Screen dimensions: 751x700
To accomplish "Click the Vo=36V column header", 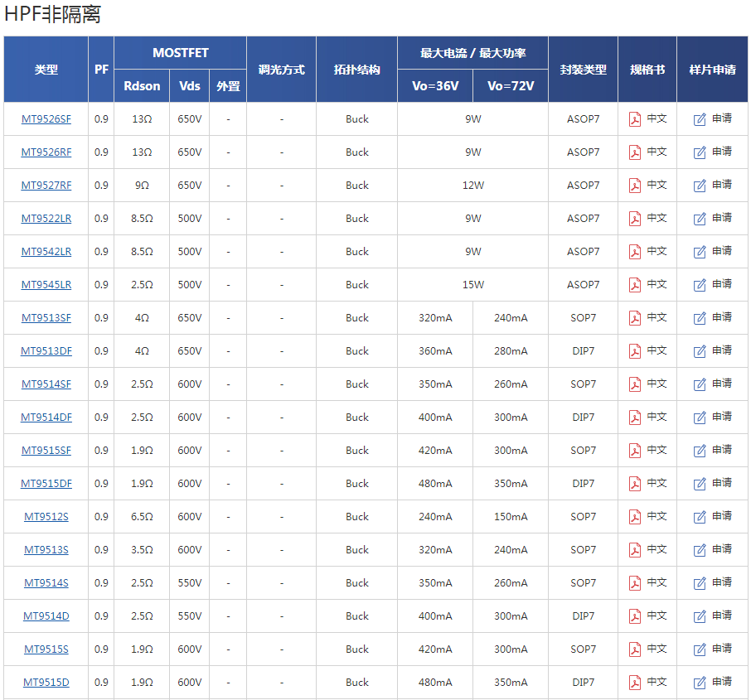I will pyautogui.click(x=435, y=86).
